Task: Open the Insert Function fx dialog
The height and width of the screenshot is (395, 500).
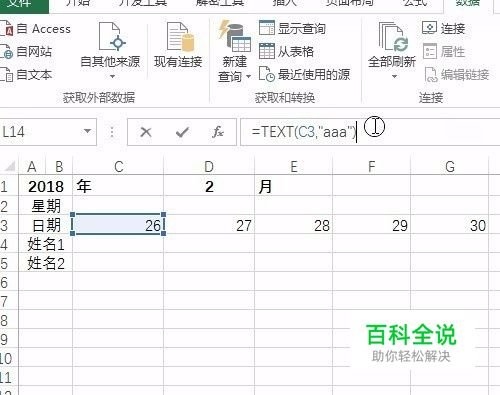Action: click(218, 132)
